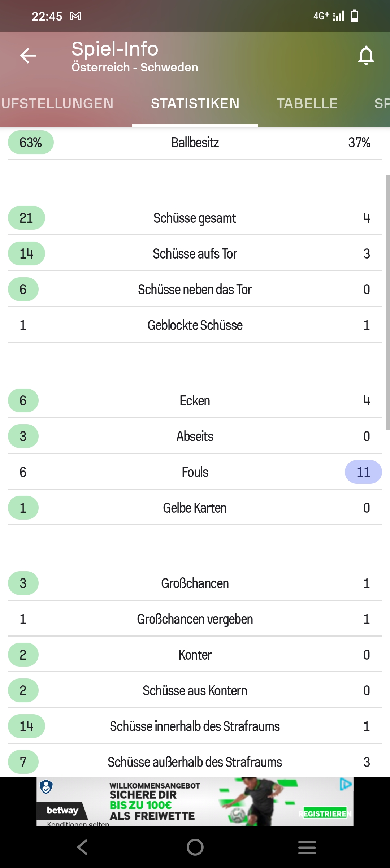390x868 pixels.
Task: Tap the betway shield logo icon
Action: (46, 787)
